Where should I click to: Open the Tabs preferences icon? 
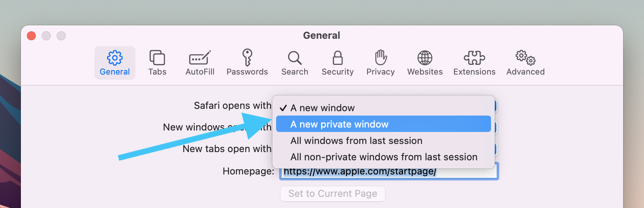[x=157, y=58]
